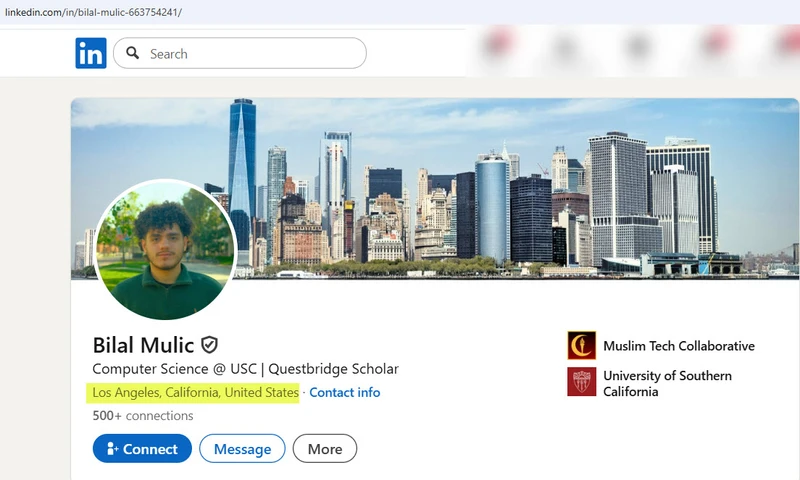Select the linkedin.com profile URL address bar
The image size is (800, 480).
coord(95,12)
